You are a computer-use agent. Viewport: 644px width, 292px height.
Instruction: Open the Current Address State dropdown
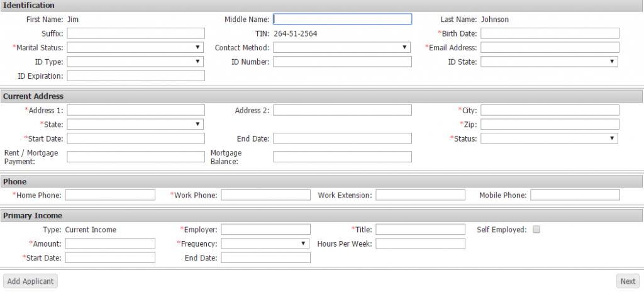135,124
